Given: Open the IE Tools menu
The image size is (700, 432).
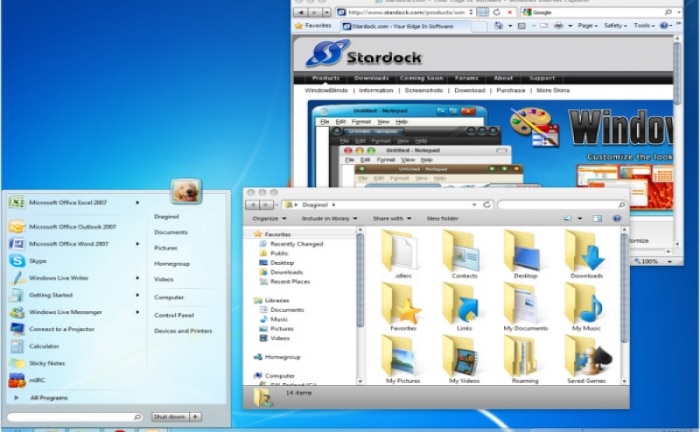Looking at the screenshot, I should [x=644, y=26].
